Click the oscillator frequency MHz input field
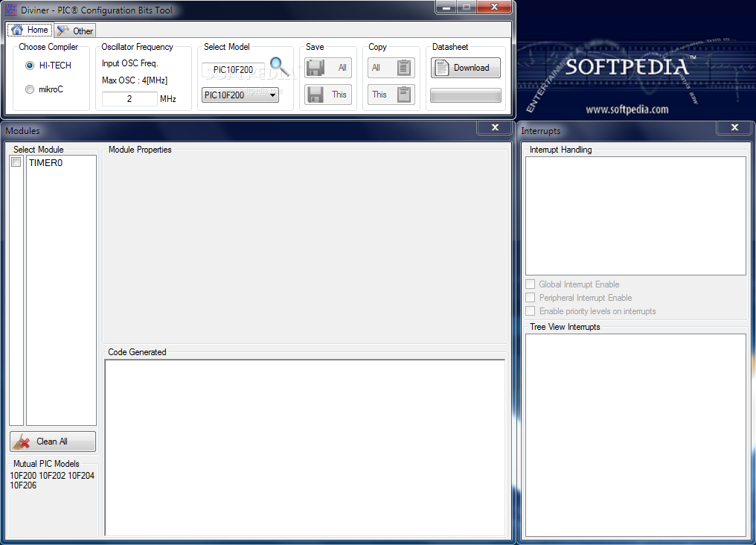The height and width of the screenshot is (545, 756). pos(129,99)
